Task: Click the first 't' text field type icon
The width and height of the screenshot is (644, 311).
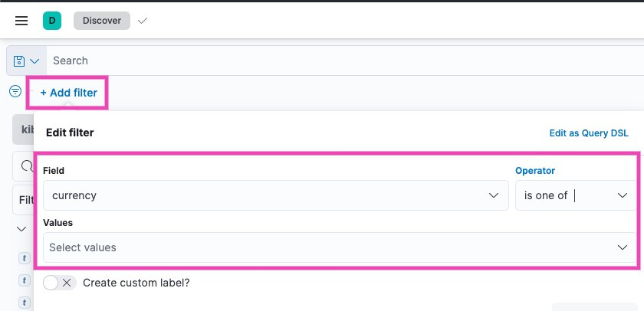Action: 24,259
